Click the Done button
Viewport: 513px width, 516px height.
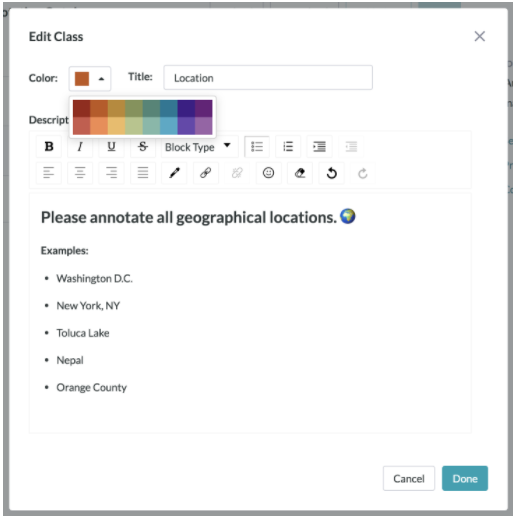tap(465, 478)
